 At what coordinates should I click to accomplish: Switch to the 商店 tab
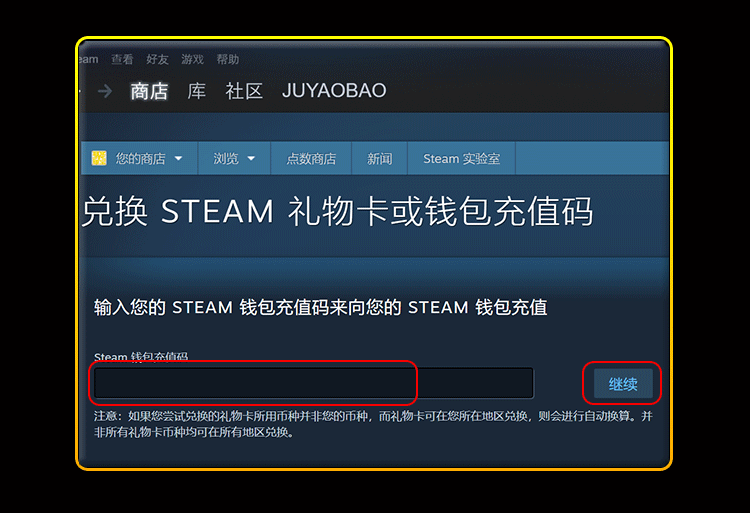[149, 91]
